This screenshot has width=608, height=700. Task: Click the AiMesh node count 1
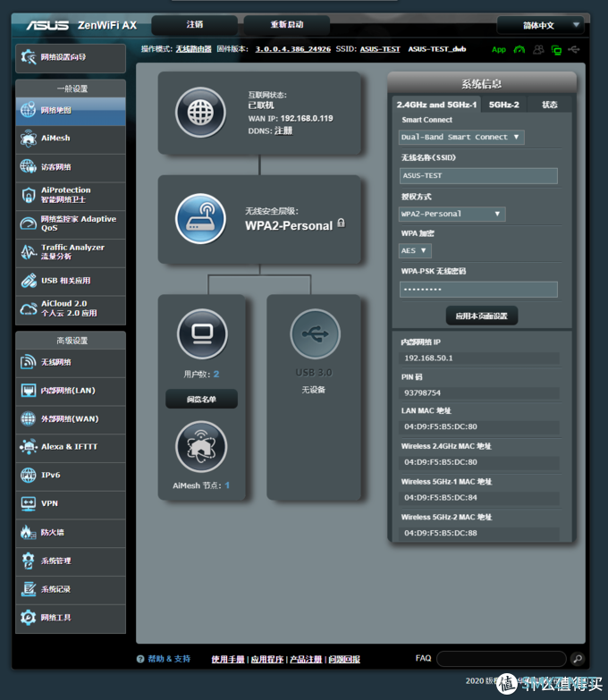227,485
